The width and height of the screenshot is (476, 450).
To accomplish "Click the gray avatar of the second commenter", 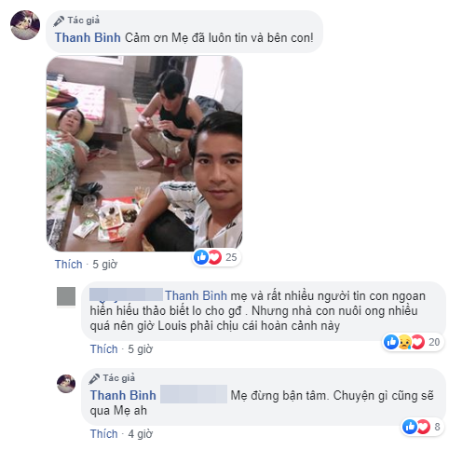I will 66,296.
